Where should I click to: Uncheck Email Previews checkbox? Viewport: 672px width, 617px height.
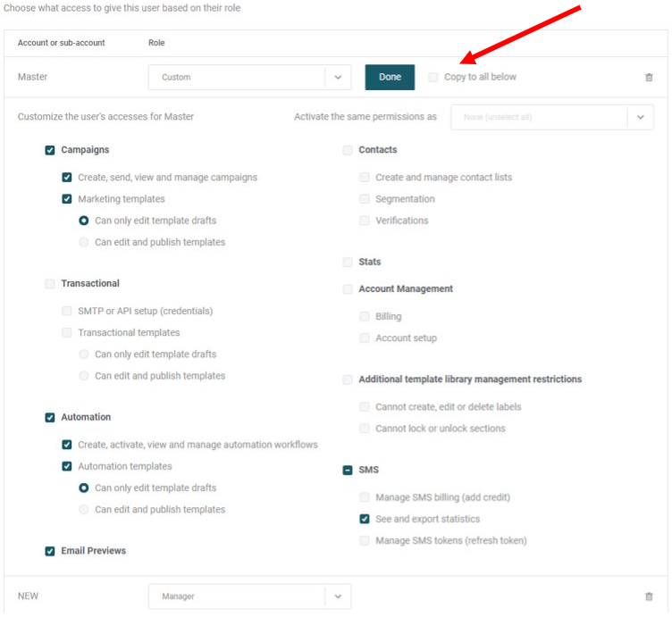(50, 551)
